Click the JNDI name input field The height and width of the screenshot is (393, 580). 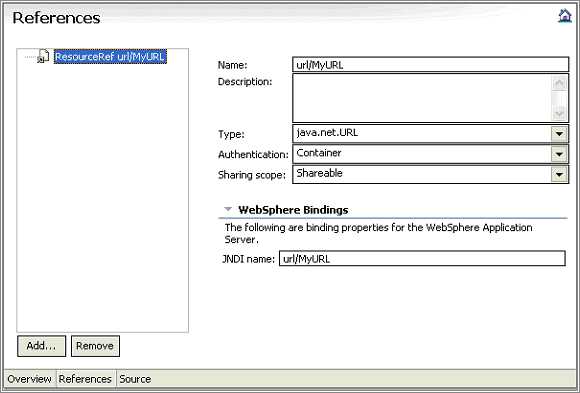(422, 259)
